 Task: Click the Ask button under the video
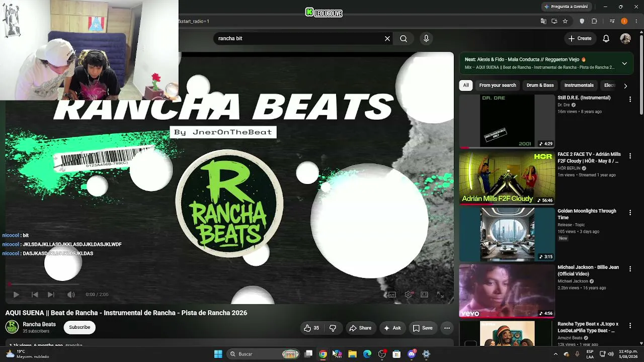[x=392, y=328]
